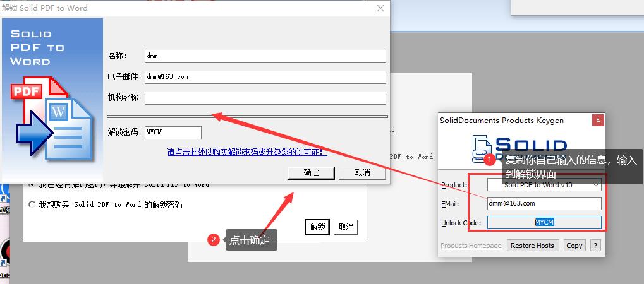Click the EMail field in the Keygen
644x284 pixels.
click(x=544, y=204)
